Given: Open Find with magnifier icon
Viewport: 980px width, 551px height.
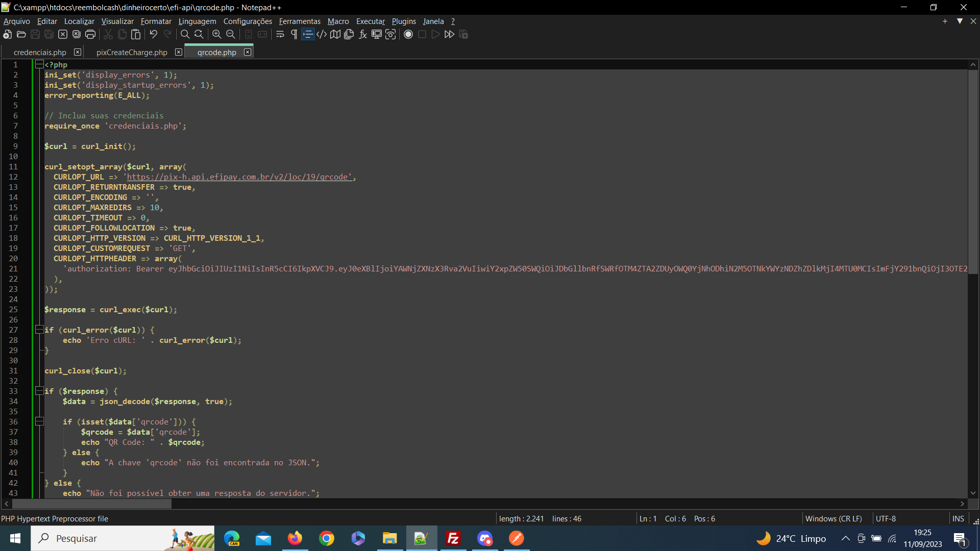Looking at the screenshot, I should pyautogui.click(x=185, y=34).
